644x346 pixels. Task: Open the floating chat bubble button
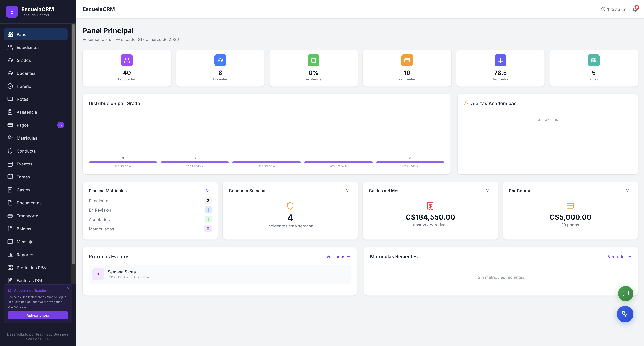626,293
